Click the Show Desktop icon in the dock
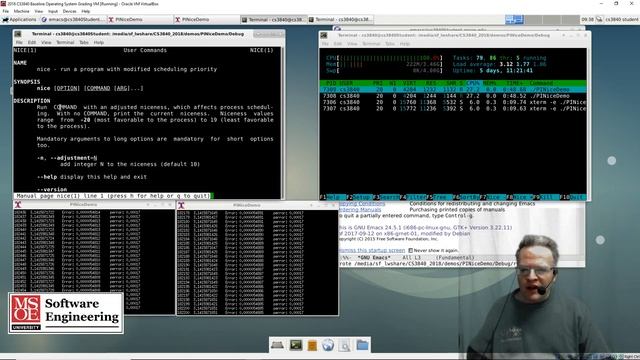Viewport: 640px width, 360px height. pos(277,345)
